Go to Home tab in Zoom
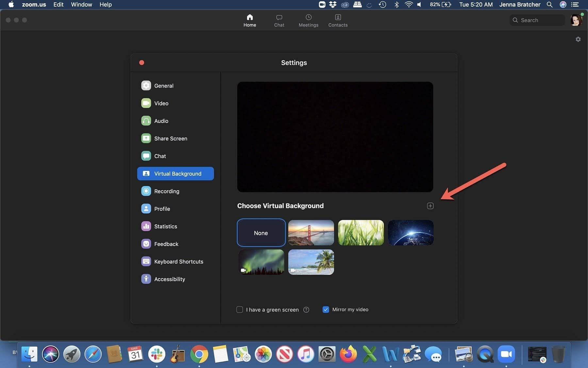588x368 pixels. pos(250,20)
